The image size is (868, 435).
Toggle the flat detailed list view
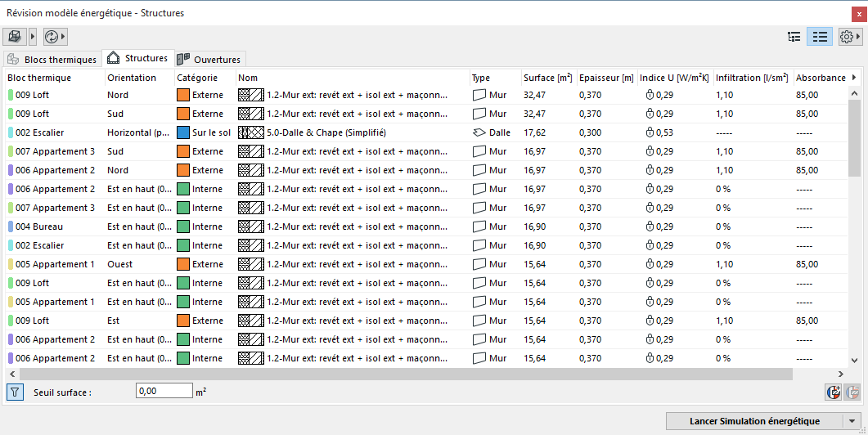tap(820, 37)
